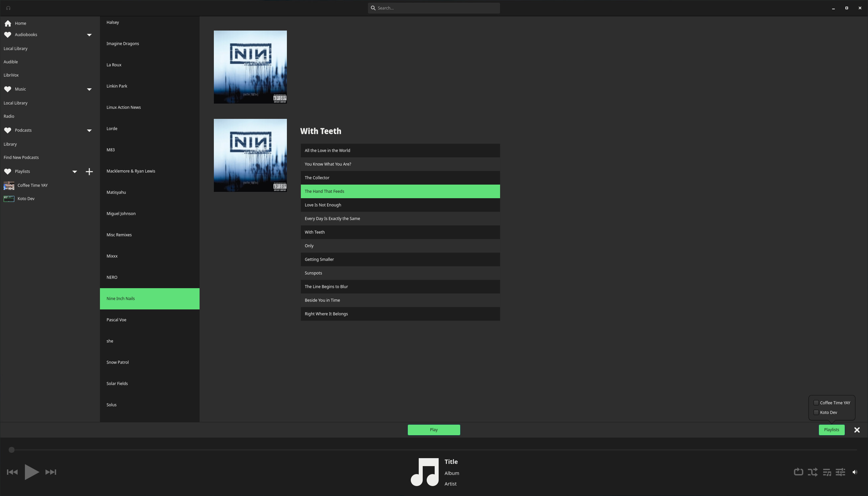Skip to next track
The width and height of the screenshot is (868, 496).
[51, 472]
